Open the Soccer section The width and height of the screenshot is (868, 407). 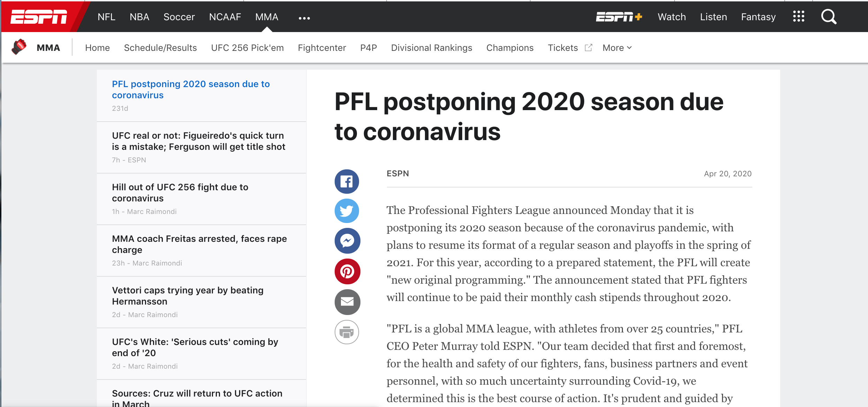(179, 17)
